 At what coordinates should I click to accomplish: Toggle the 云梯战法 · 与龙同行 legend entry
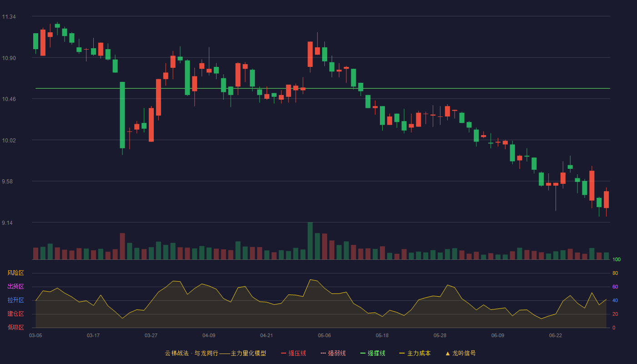(215, 353)
